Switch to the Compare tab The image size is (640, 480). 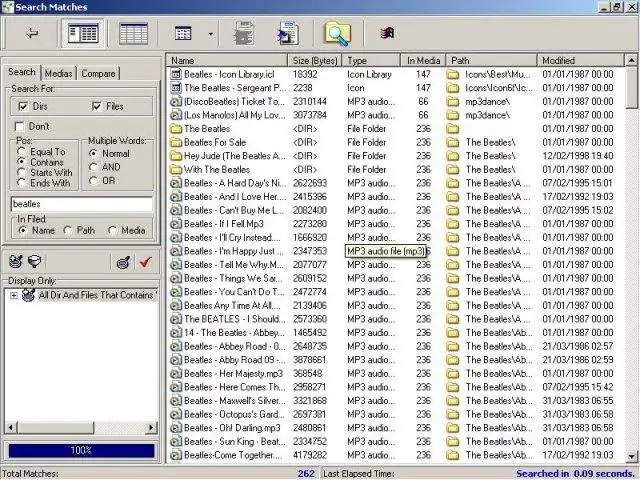pyautogui.click(x=98, y=73)
